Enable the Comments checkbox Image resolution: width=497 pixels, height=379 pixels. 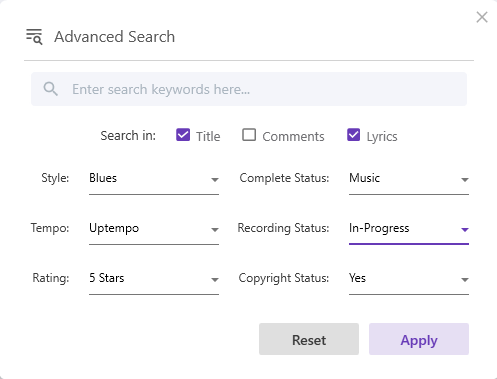249,135
